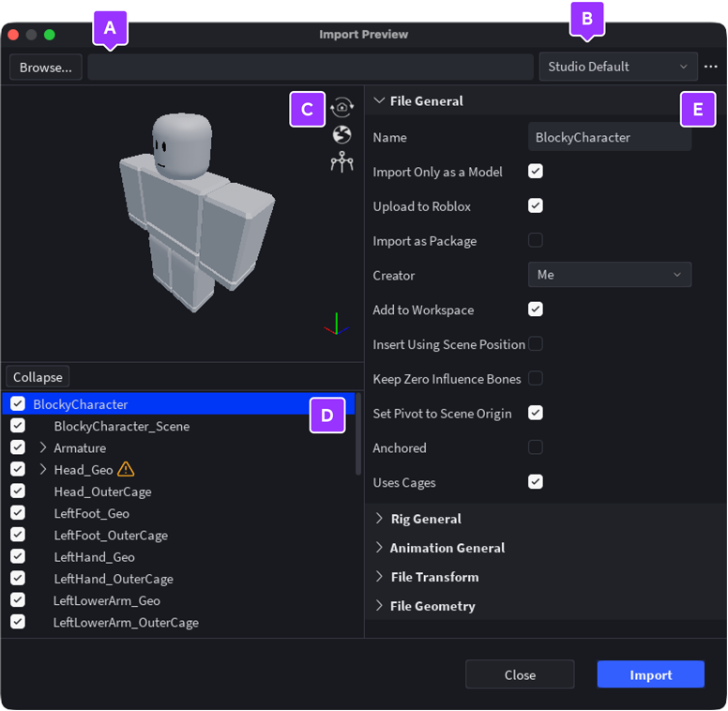Select LeftLowerArm_OuterCage in the hierarchy

pos(126,622)
